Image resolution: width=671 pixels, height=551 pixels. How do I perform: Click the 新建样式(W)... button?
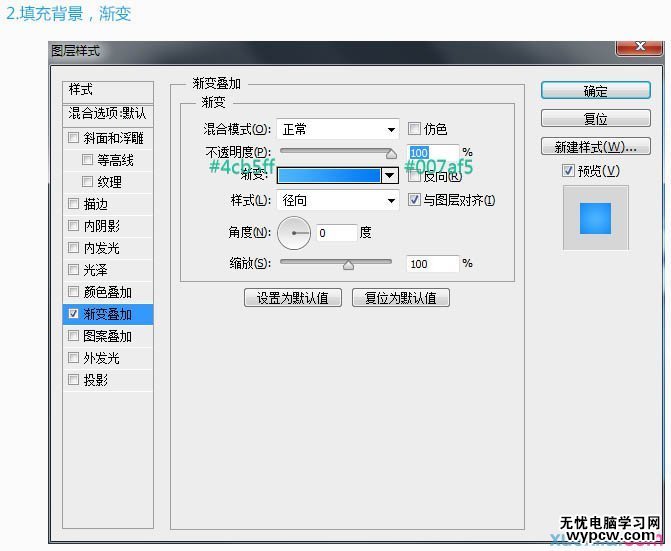click(596, 147)
